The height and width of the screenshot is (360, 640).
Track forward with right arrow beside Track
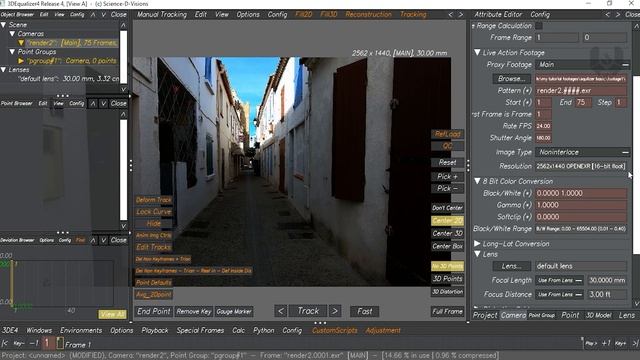335,311
